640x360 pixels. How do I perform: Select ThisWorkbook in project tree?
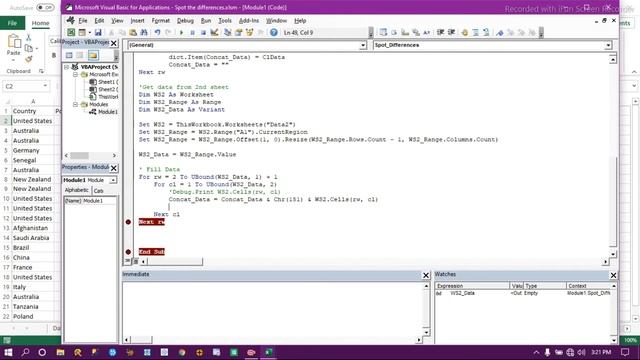104,97
